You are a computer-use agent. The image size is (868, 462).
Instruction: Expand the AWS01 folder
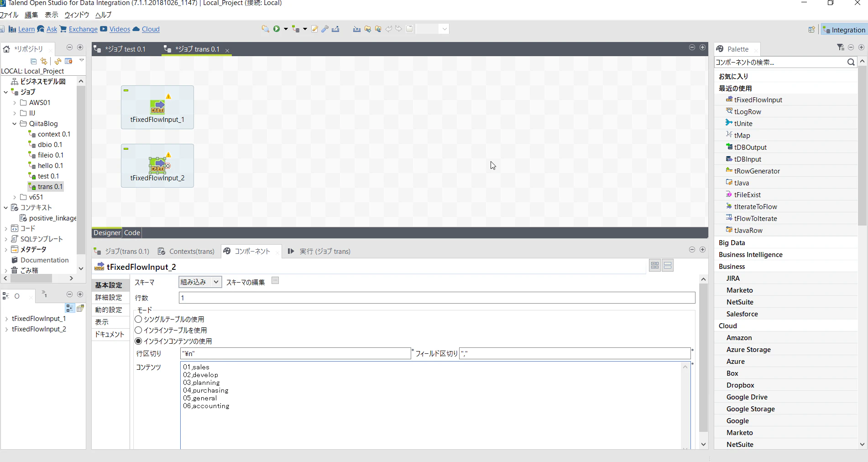tap(15, 103)
